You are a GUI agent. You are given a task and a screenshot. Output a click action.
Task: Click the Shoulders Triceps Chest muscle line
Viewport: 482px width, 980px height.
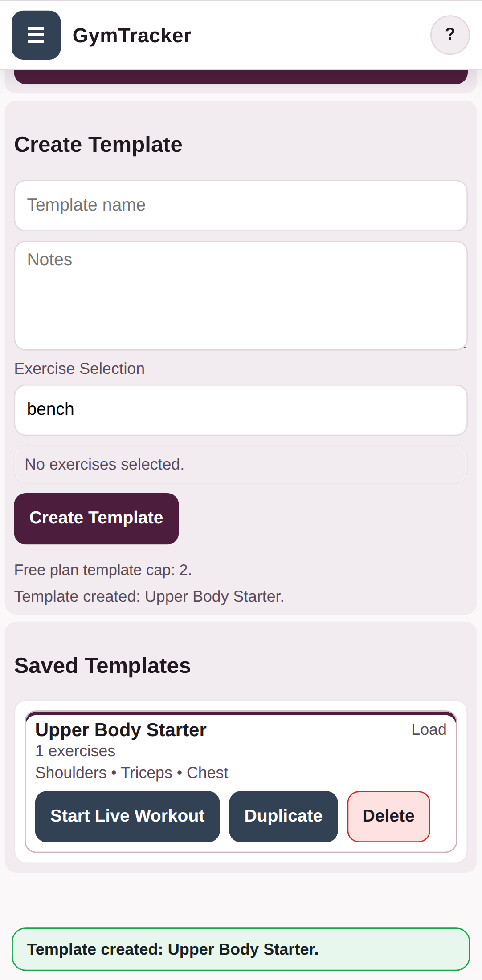132,773
